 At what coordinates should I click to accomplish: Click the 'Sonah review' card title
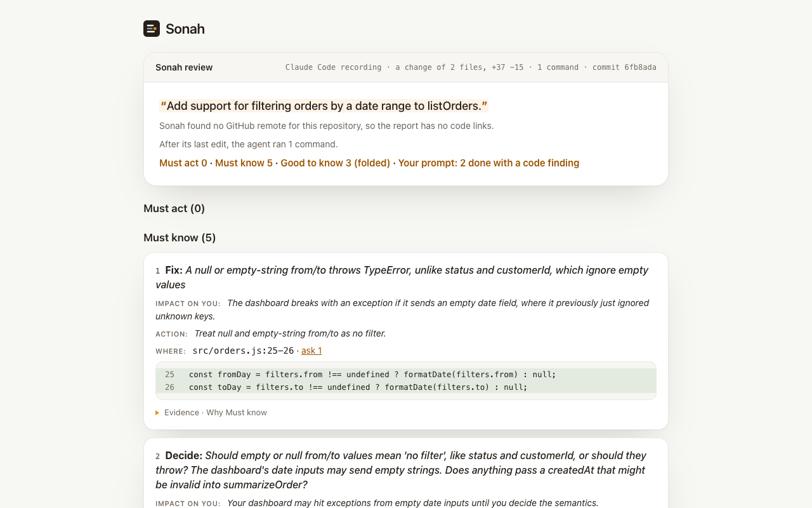pyautogui.click(x=184, y=67)
